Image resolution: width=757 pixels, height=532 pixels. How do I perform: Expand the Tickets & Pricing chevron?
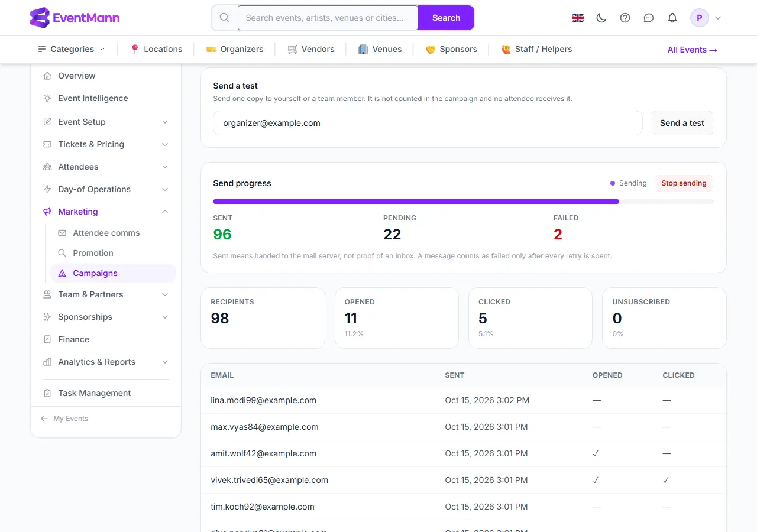165,144
